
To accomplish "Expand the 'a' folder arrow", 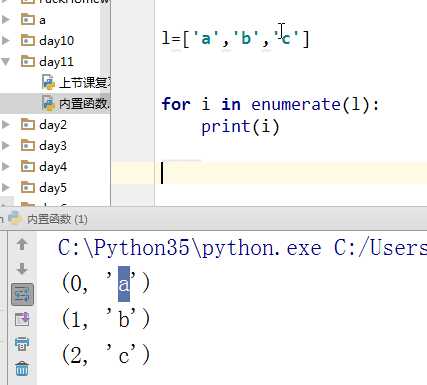I will tap(6, 20).
